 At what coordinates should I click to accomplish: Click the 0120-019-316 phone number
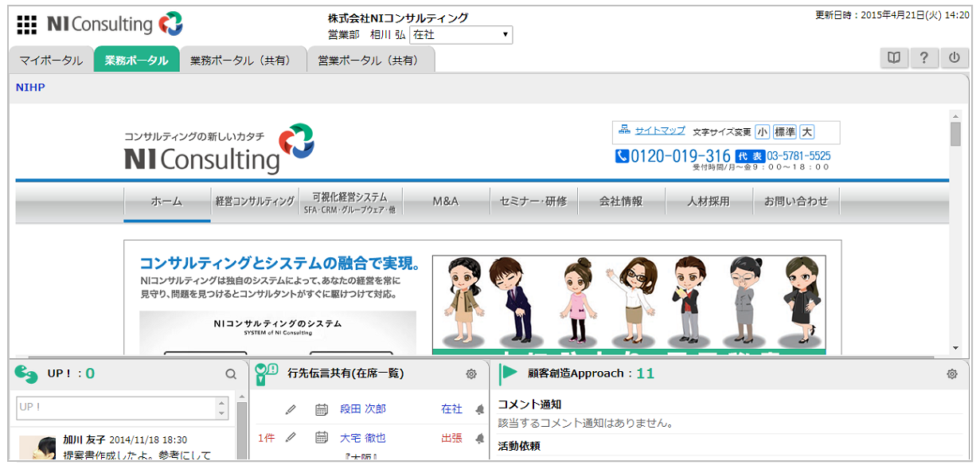click(681, 156)
